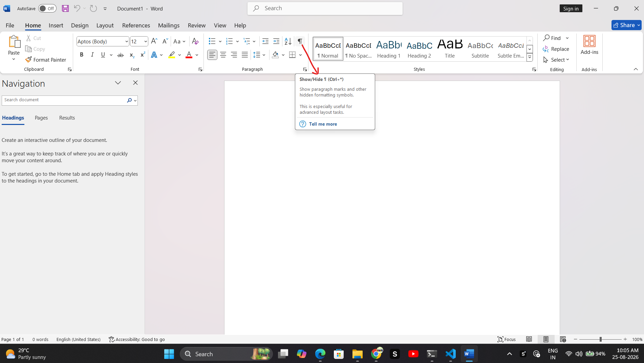Open the Paragraph dialog launcher
Image resolution: width=644 pixels, height=363 pixels.
305,69
